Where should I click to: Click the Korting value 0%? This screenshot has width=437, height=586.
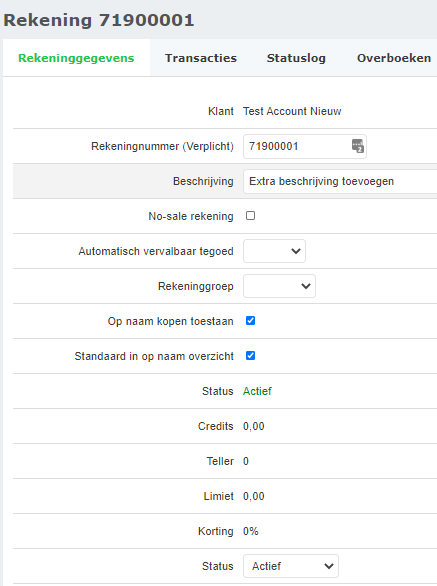[x=250, y=531]
